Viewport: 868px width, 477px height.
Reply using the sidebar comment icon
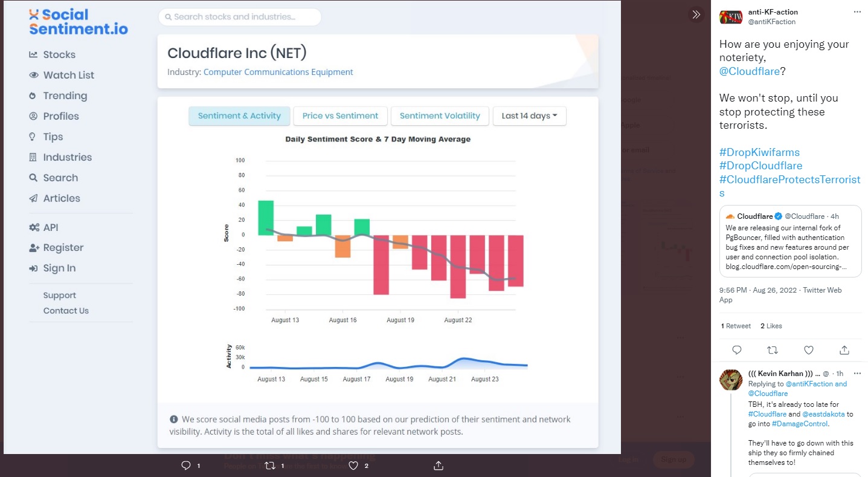736,350
